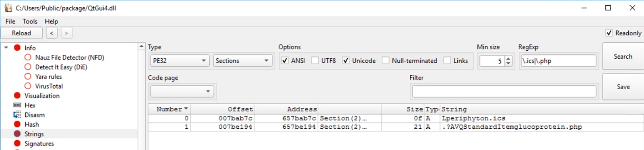The height and width of the screenshot is (150, 644).
Task: Open the Signatures item in tree
Action: (x=39, y=144)
